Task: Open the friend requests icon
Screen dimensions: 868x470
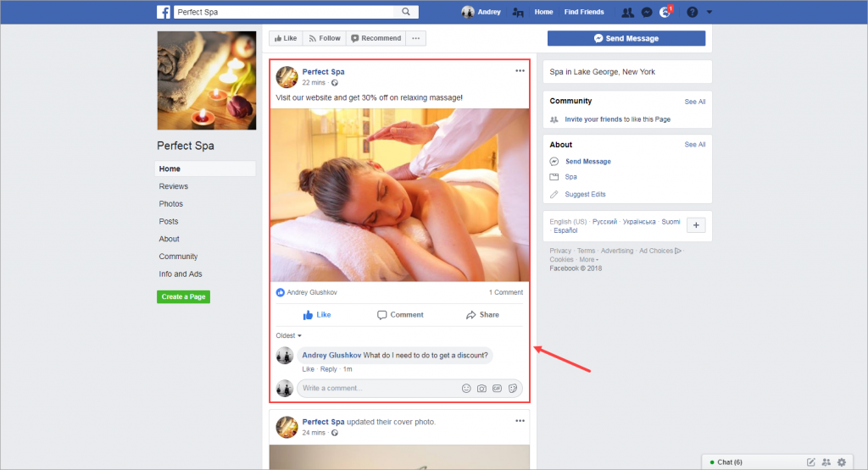Action: [x=628, y=12]
